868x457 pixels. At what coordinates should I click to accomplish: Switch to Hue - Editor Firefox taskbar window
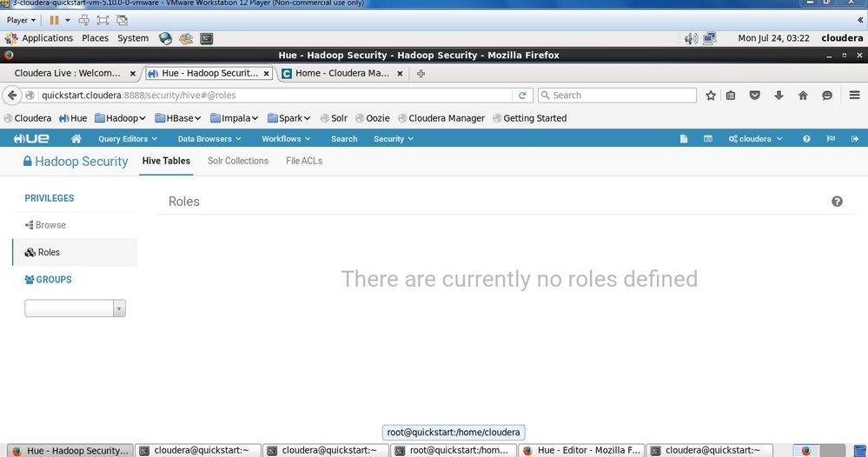click(x=581, y=450)
